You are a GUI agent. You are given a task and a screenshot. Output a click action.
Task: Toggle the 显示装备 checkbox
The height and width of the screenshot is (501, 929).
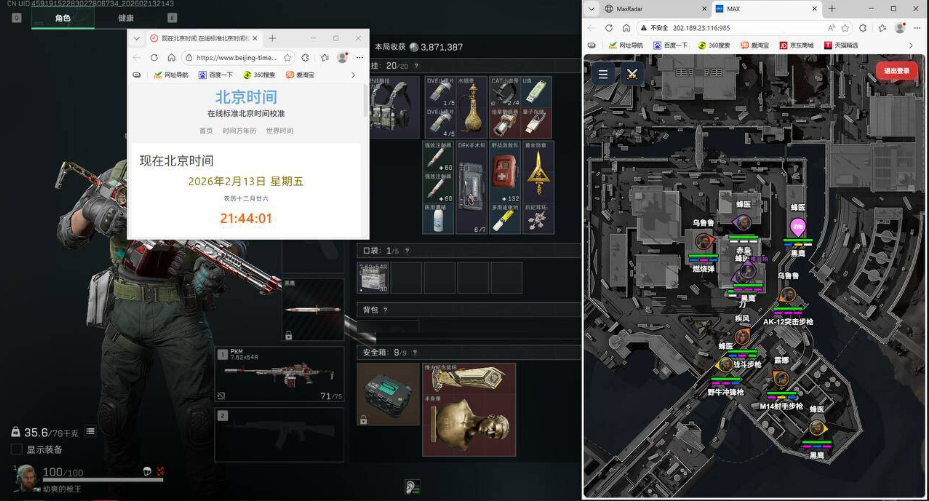point(17,449)
